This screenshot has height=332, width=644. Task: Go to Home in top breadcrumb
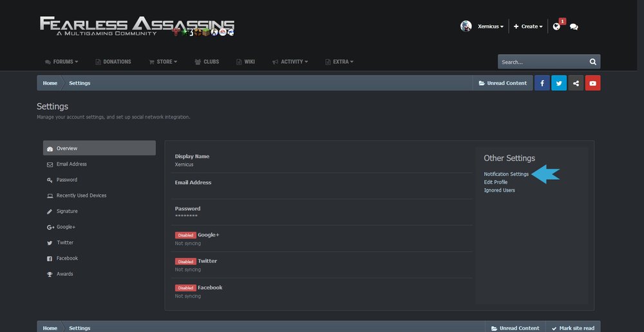coord(50,83)
